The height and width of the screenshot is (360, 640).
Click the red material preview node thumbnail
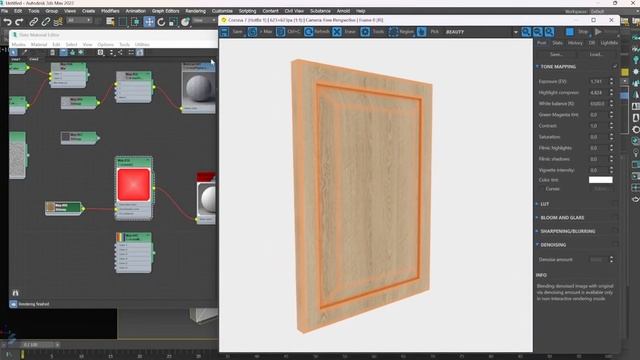pyautogui.click(x=134, y=185)
